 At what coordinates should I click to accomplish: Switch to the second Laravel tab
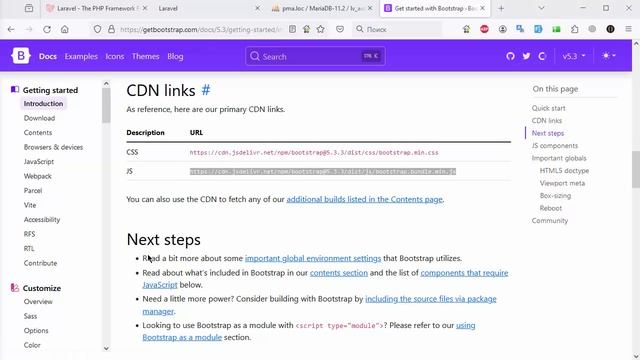[x=208, y=8]
